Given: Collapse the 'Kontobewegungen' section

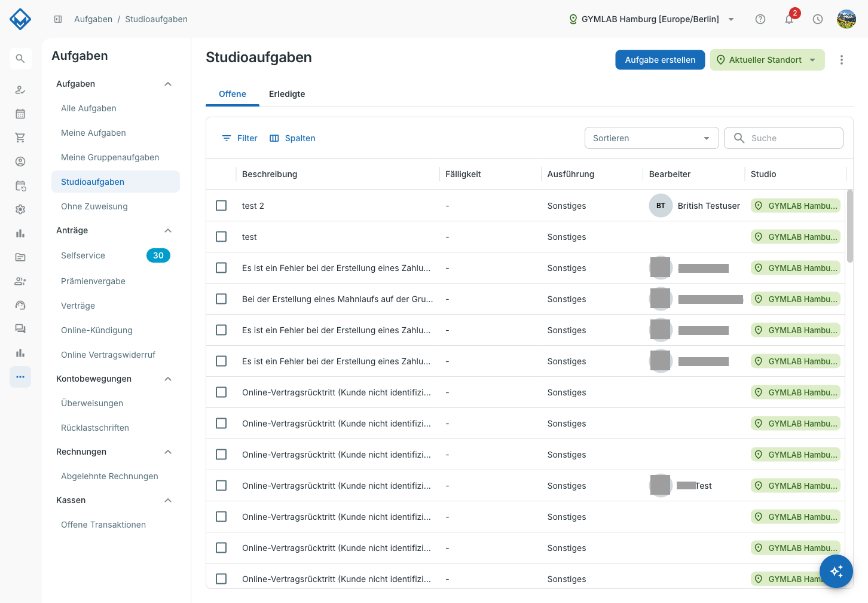Looking at the screenshot, I should point(168,379).
